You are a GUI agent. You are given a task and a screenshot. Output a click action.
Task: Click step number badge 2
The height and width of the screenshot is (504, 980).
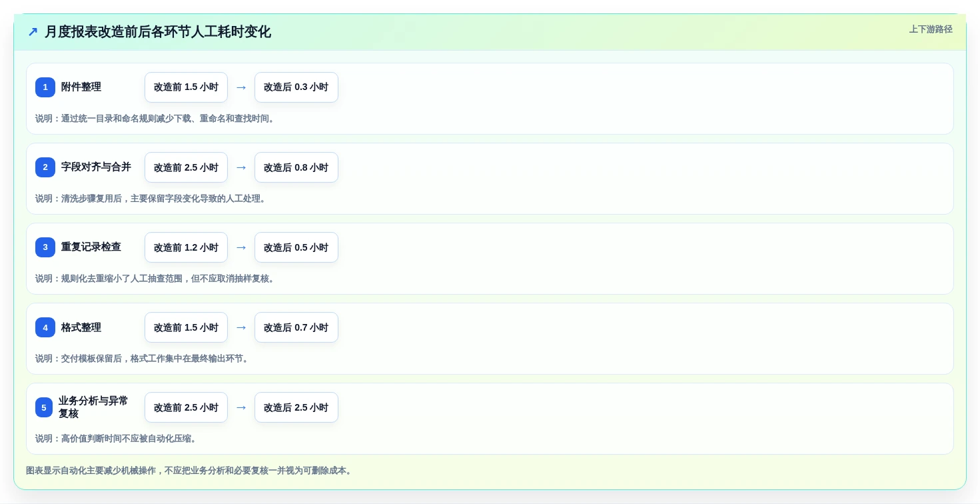click(45, 167)
